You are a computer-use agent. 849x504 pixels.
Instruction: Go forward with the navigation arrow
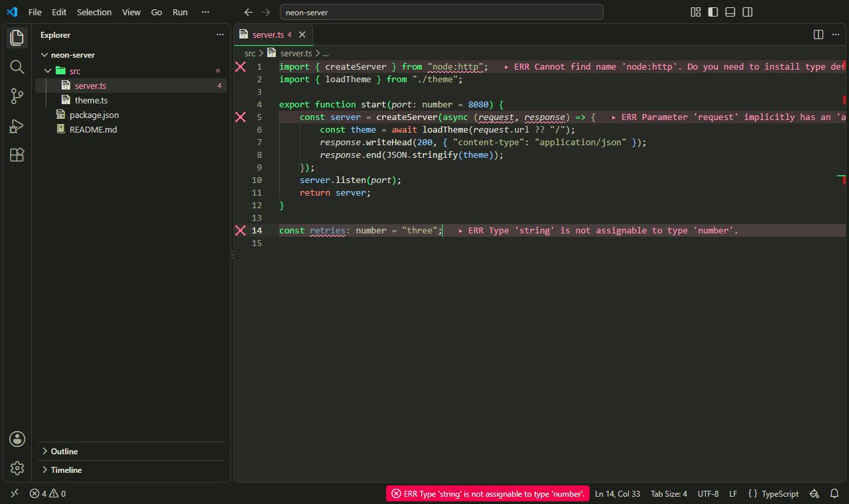pos(266,12)
